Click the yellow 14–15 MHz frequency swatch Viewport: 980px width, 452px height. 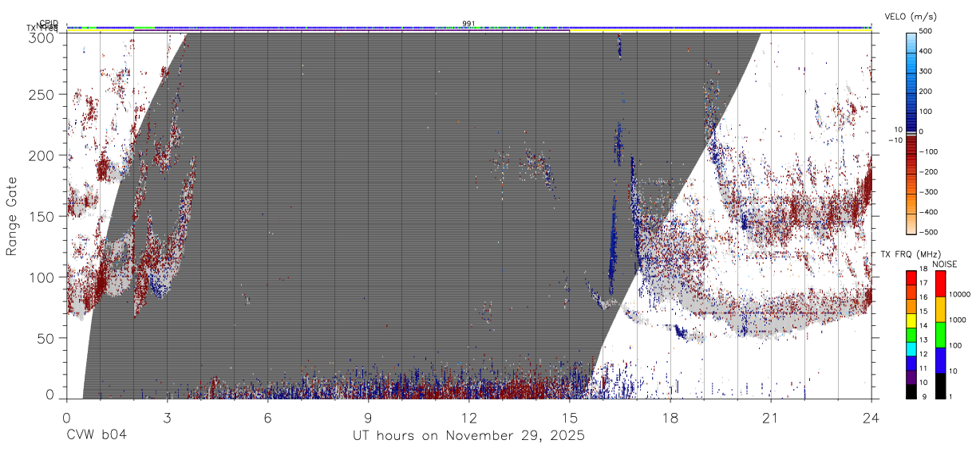click(x=911, y=320)
